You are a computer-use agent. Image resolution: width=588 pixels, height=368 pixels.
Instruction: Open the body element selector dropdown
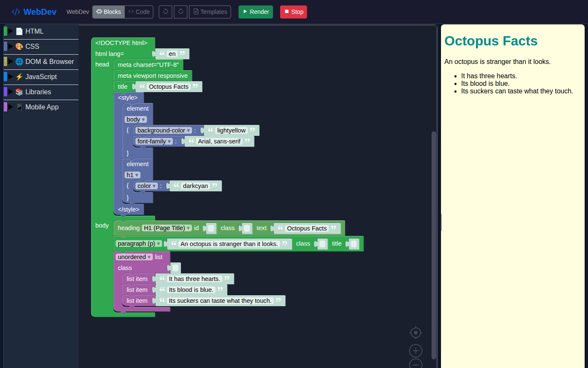[x=136, y=119]
